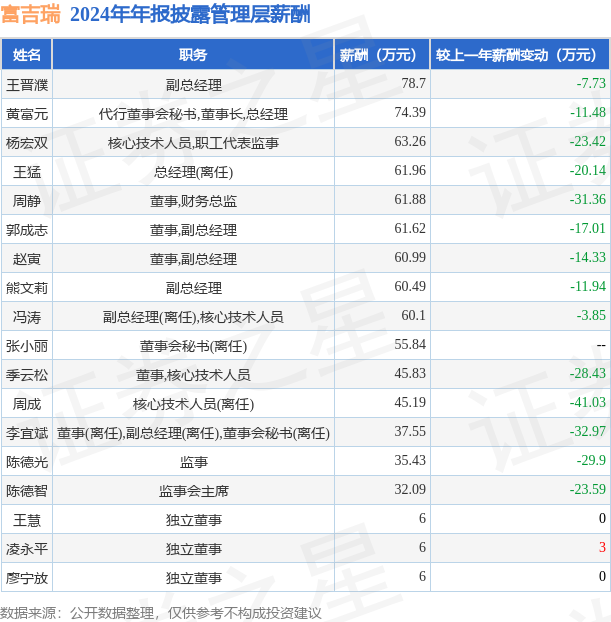Click salary change -7.73
The width and height of the screenshot is (611, 622).
[591, 83]
